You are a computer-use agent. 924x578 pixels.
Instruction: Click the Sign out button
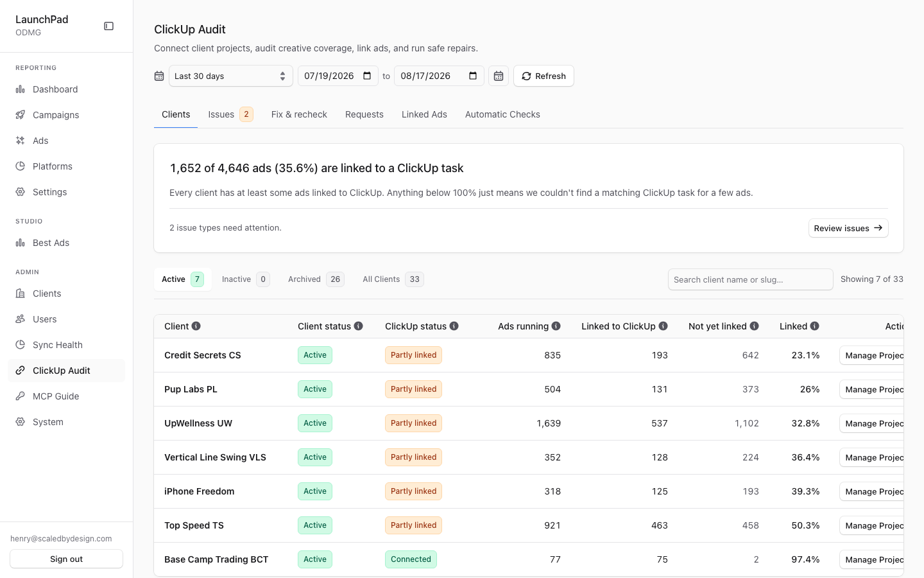click(x=66, y=559)
